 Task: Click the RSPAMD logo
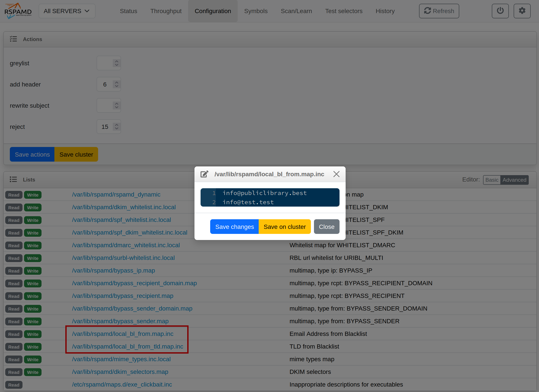(18, 11)
